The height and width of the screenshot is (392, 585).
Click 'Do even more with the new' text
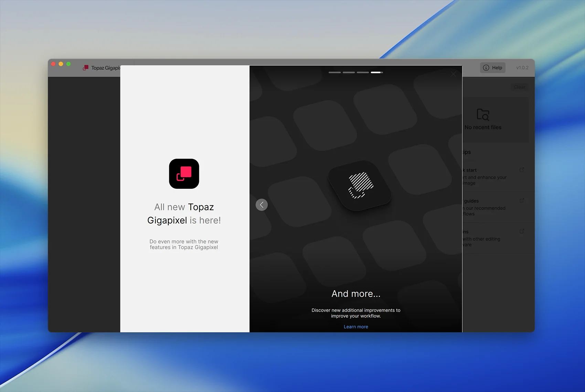click(184, 241)
